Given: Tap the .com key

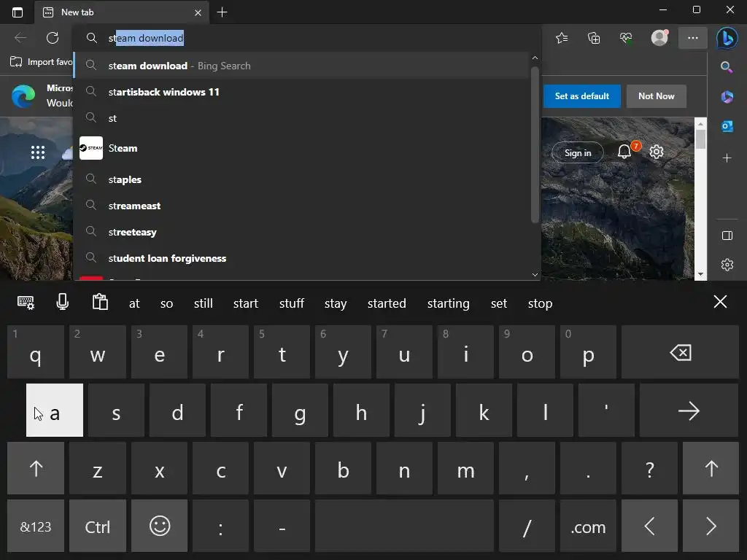Looking at the screenshot, I should (588, 526).
